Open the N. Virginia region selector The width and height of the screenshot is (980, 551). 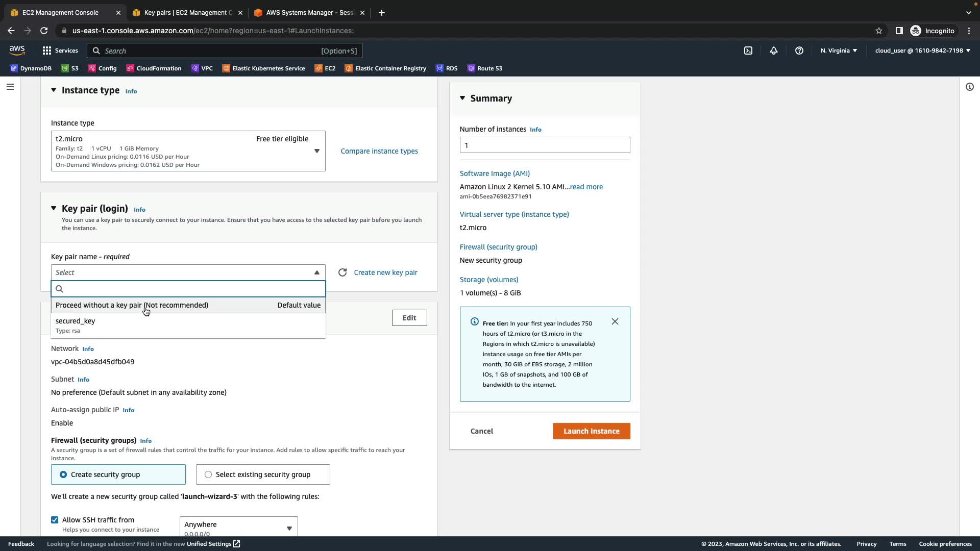point(839,51)
